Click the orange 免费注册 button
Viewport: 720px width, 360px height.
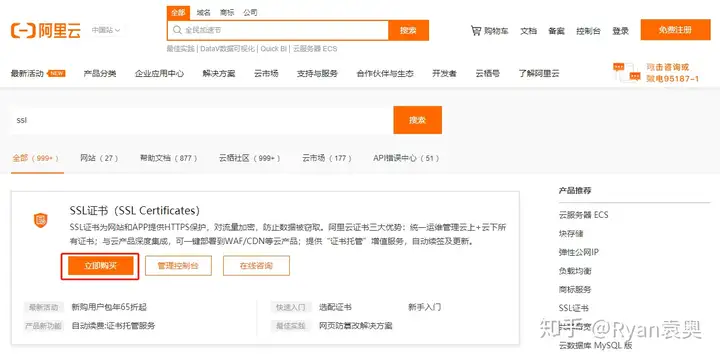coord(675,30)
